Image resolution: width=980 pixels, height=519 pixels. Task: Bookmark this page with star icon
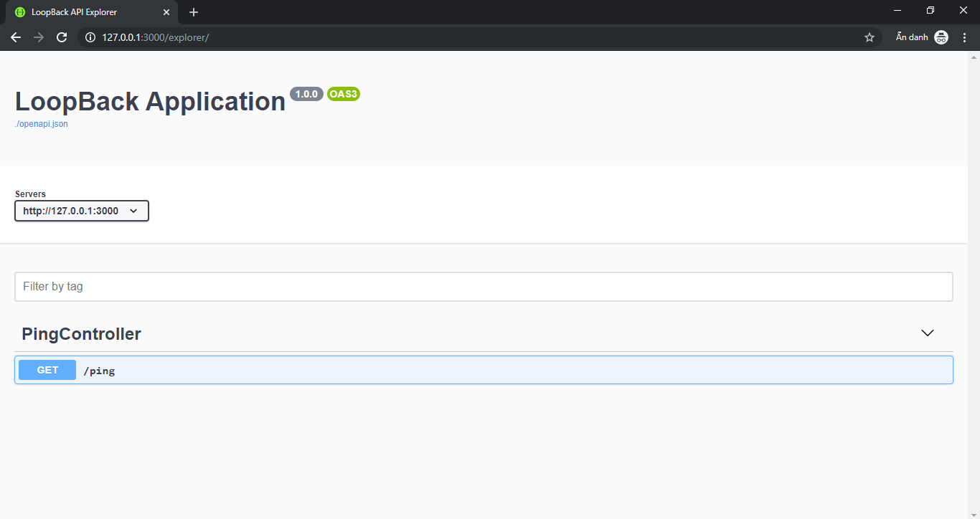tap(870, 37)
